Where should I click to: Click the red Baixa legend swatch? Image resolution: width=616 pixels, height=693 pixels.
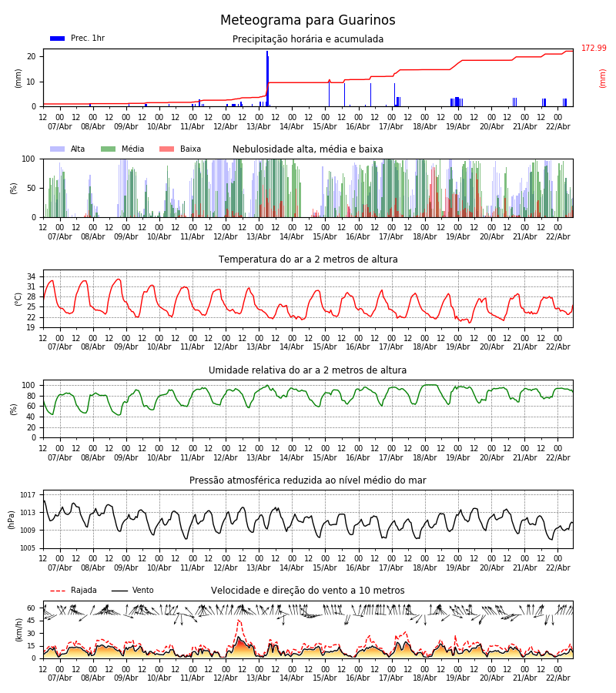pos(166,149)
